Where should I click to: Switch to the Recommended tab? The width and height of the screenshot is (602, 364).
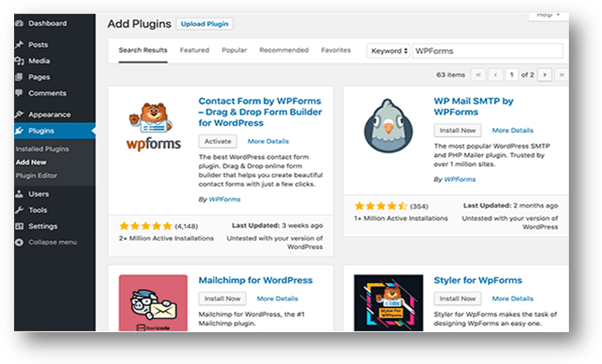(284, 50)
